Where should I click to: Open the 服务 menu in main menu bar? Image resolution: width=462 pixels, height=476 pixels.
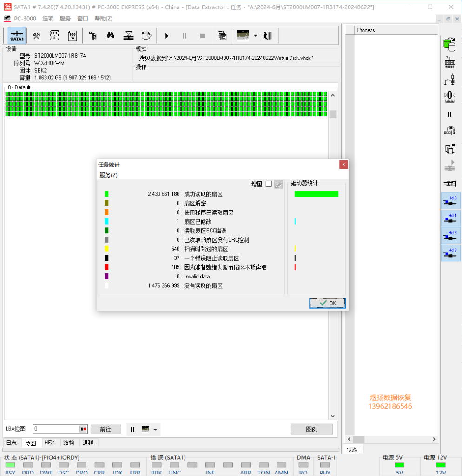(65, 19)
